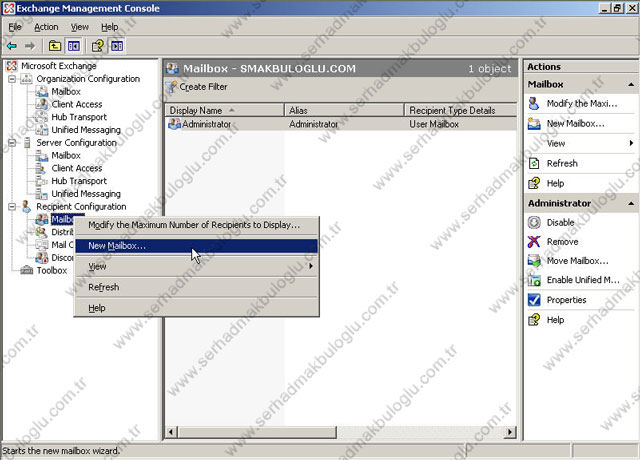Image resolution: width=640 pixels, height=460 pixels.
Task: Click the Server Configuration icon
Action: point(27,142)
